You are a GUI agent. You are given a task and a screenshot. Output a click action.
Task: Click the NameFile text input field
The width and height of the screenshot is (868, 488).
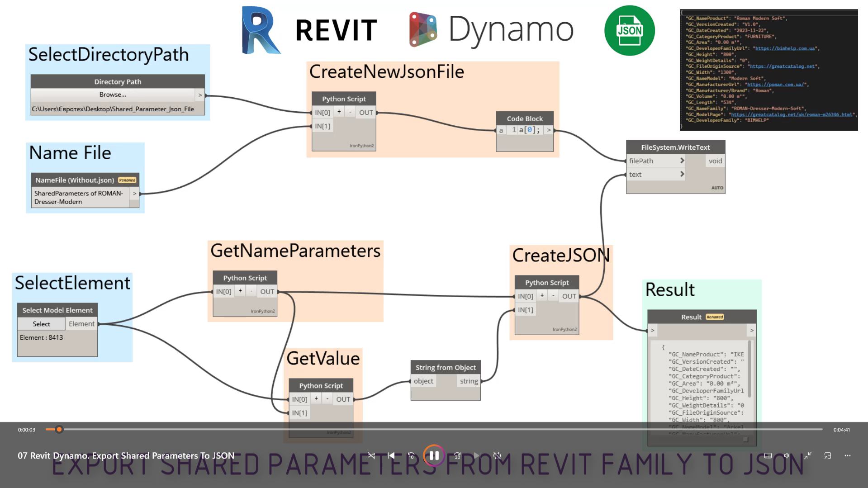click(x=80, y=198)
